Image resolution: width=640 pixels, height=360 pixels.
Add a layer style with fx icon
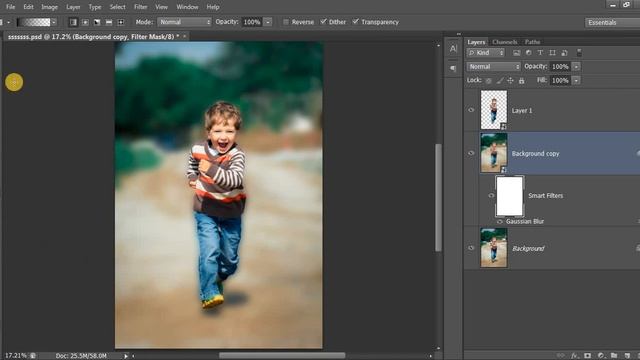coord(574,356)
